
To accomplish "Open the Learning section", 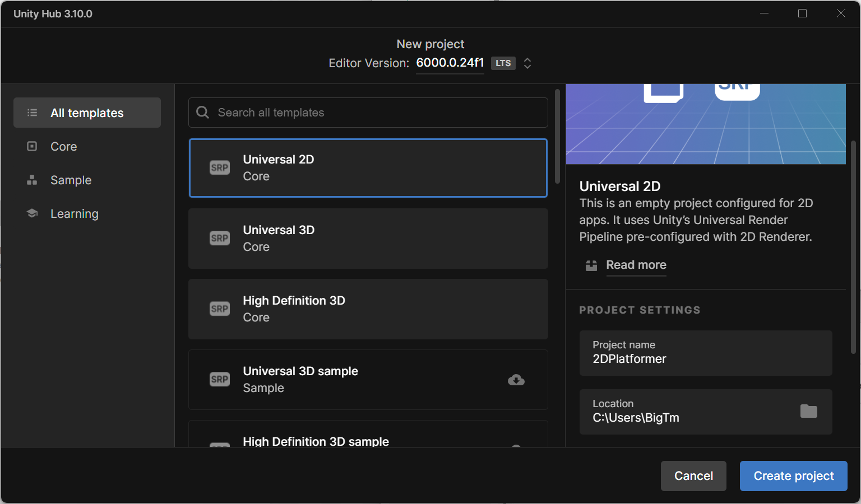I will point(74,213).
